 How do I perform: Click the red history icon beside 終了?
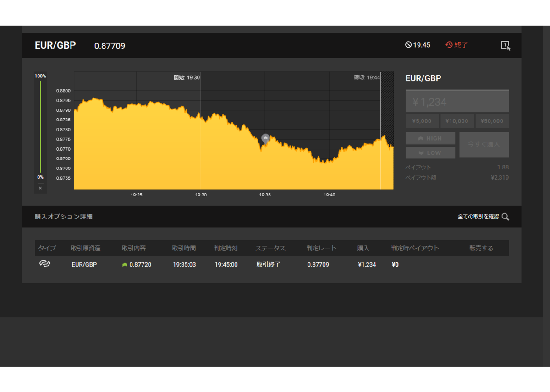449,45
